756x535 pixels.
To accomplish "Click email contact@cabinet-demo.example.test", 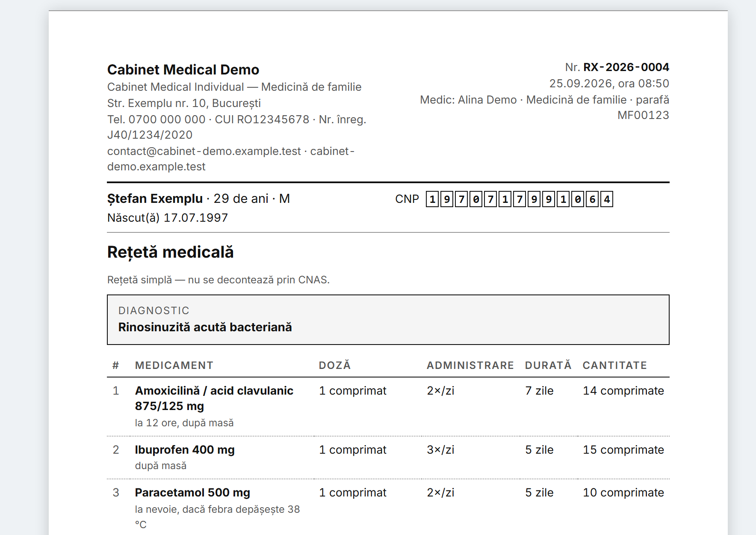I will [204, 151].
